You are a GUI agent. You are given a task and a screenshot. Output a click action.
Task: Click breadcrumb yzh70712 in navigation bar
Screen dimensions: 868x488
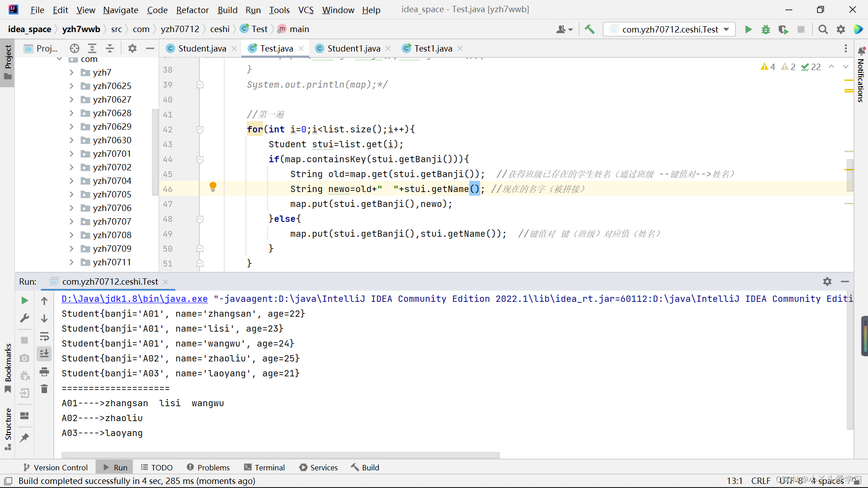[x=180, y=29]
